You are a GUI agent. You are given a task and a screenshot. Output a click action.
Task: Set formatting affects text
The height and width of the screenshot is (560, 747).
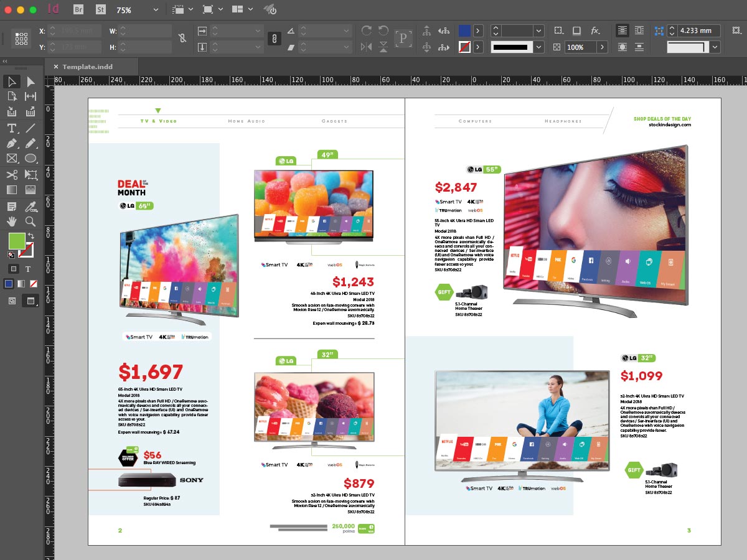[x=29, y=268]
